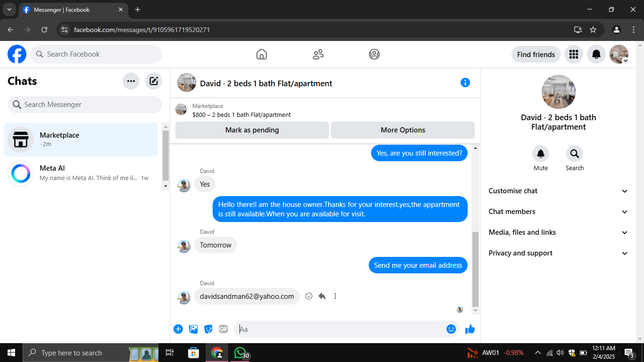The image size is (644, 362).
Task: Click the chat list scrollbar thumb
Action: pos(165,155)
